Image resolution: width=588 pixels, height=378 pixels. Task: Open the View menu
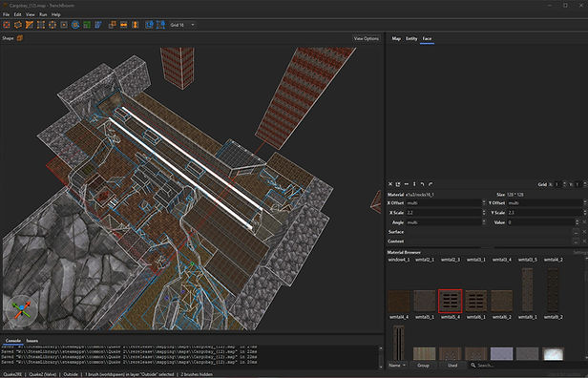click(31, 14)
